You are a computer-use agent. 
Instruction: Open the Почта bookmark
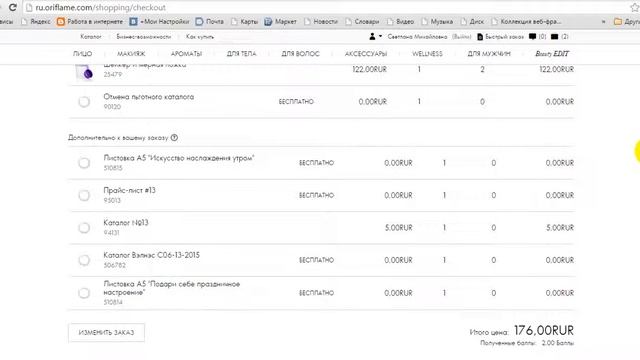click(209, 22)
